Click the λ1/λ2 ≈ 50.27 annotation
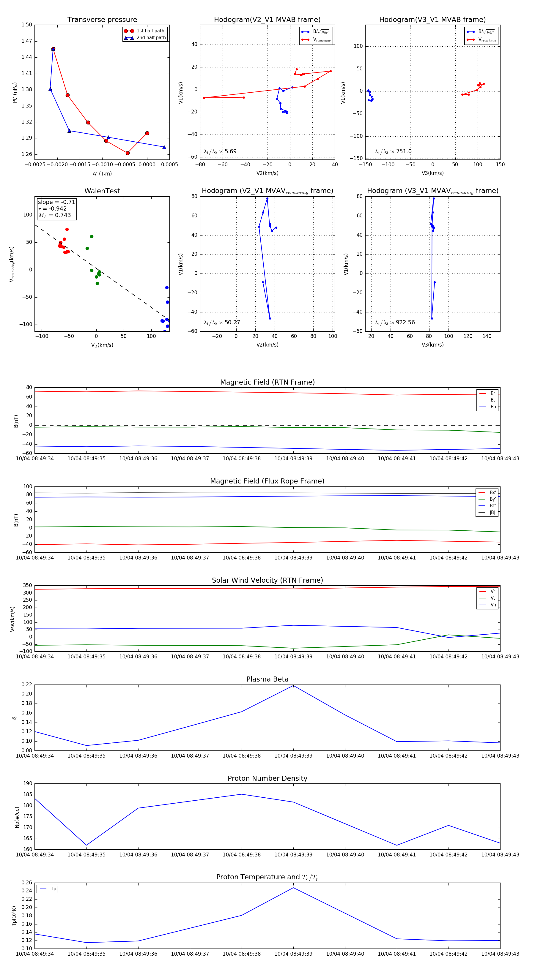Screen dimensions: 535x980 tap(222, 323)
